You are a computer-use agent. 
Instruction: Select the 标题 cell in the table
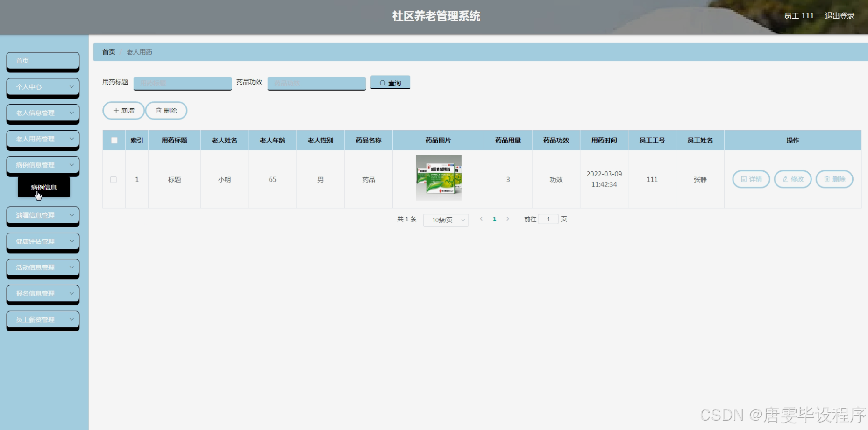(x=174, y=180)
